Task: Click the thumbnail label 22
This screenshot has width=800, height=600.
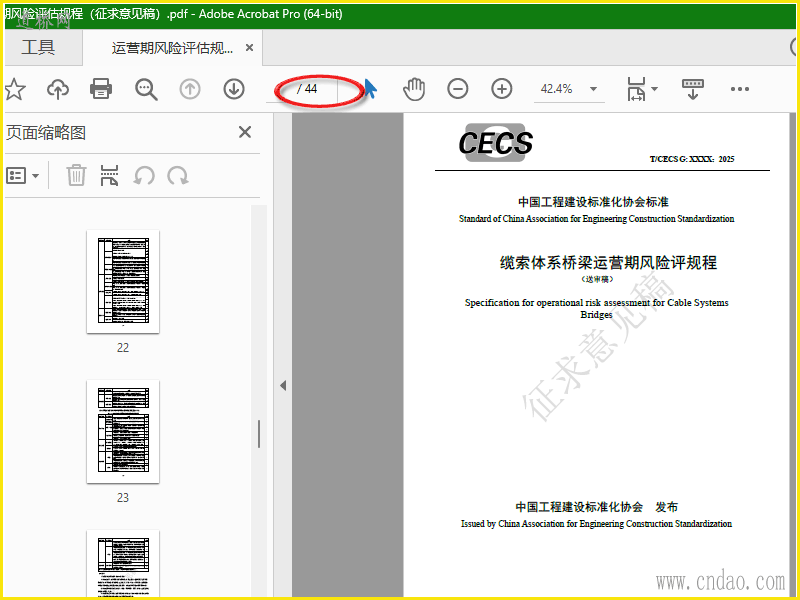Action: (123, 347)
